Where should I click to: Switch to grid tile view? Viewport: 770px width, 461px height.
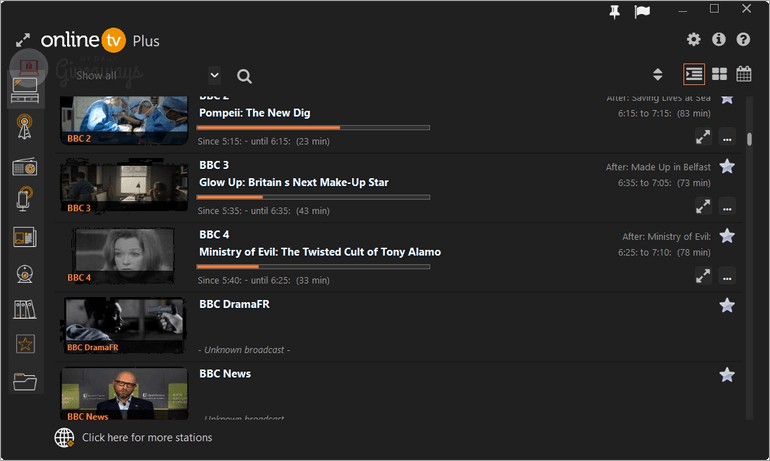click(x=719, y=74)
